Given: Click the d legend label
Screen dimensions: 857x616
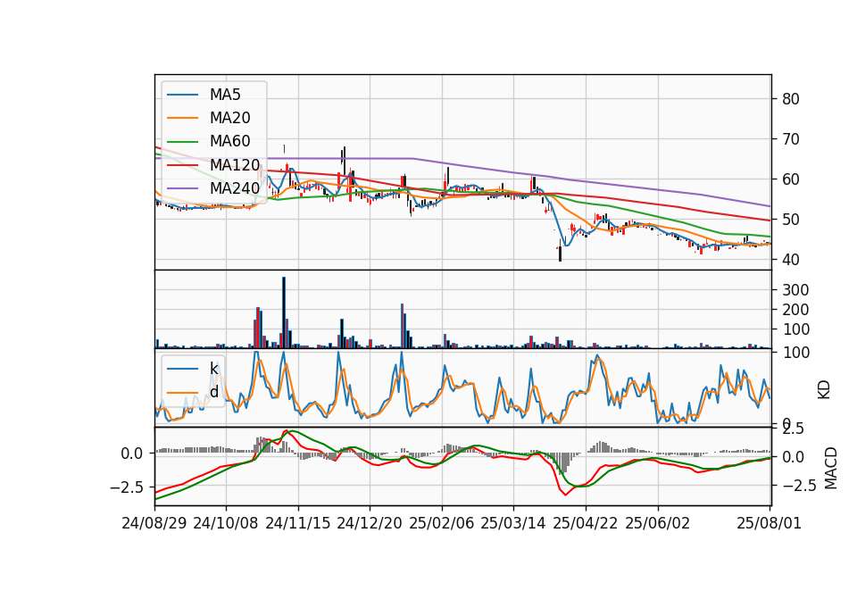Looking at the screenshot, I should tap(213, 392).
